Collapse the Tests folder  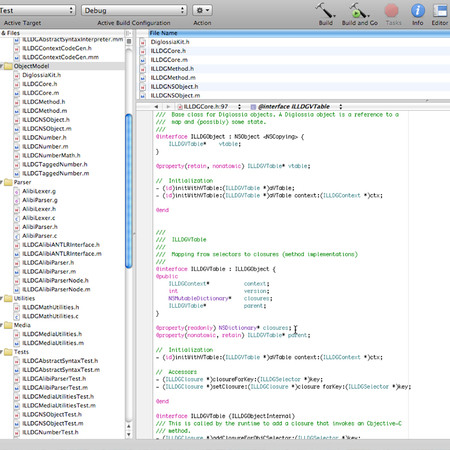(x=2, y=352)
